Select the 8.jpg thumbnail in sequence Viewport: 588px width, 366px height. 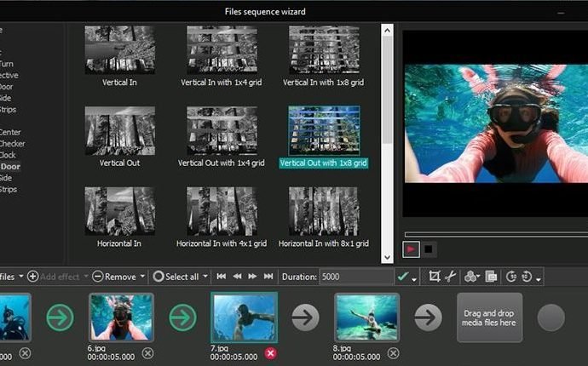[366, 317]
